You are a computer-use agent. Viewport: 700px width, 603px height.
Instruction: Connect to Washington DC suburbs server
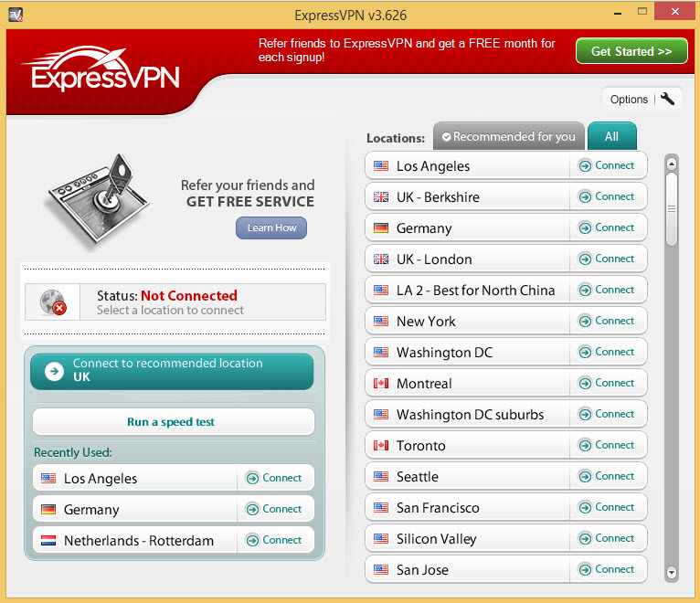[606, 414]
